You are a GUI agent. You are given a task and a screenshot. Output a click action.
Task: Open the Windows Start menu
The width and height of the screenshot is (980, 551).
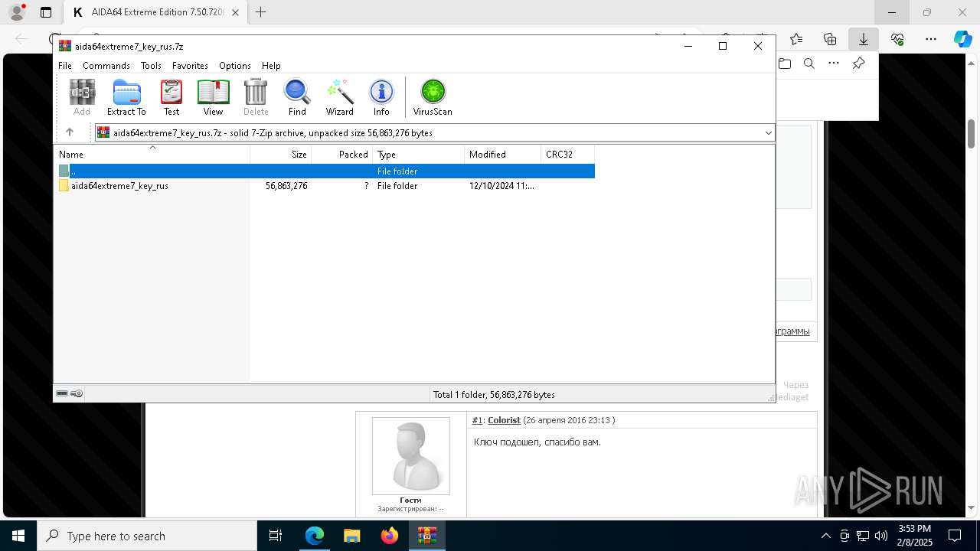coord(18,536)
